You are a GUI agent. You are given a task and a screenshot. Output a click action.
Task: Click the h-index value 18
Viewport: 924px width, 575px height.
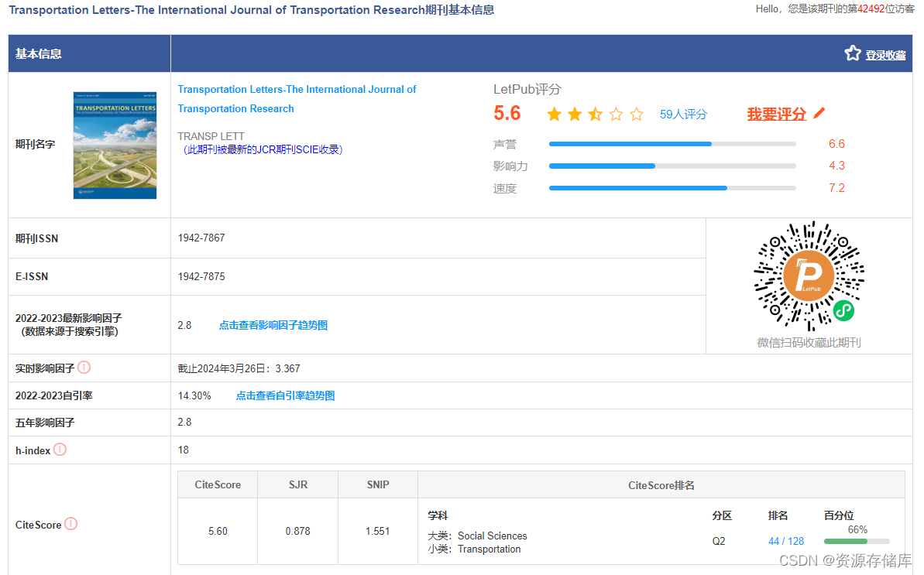point(184,450)
